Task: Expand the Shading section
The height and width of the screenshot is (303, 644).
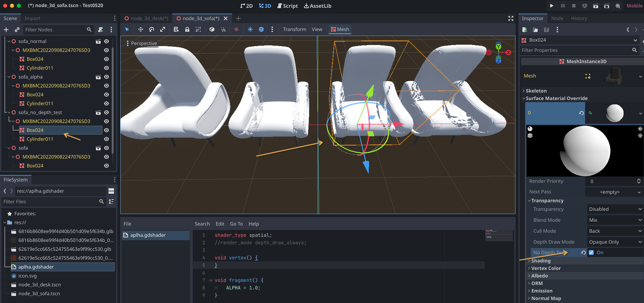Action: coord(540,261)
